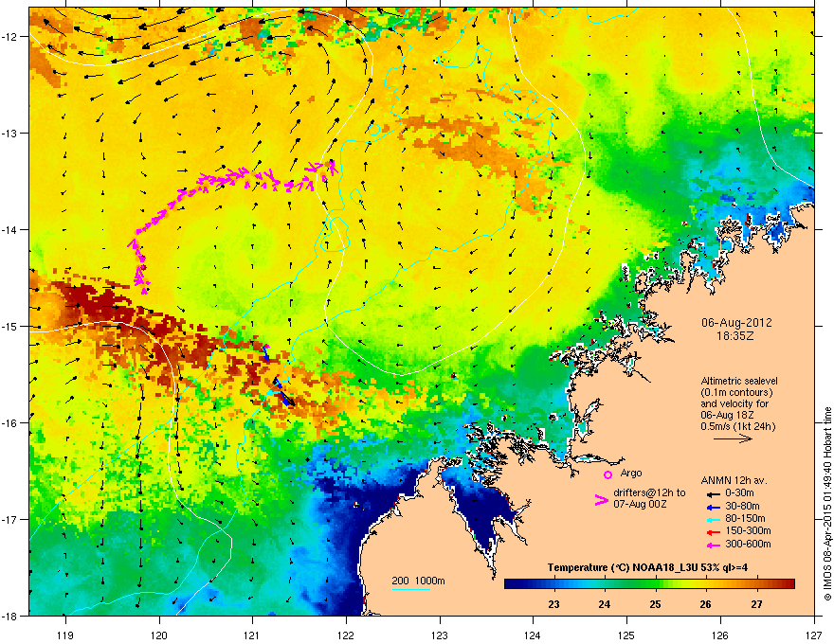This screenshot has width=834, height=644.
Task: Click the 'ANMN 12h av.' legend heading
Action: [x=734, y=480]
